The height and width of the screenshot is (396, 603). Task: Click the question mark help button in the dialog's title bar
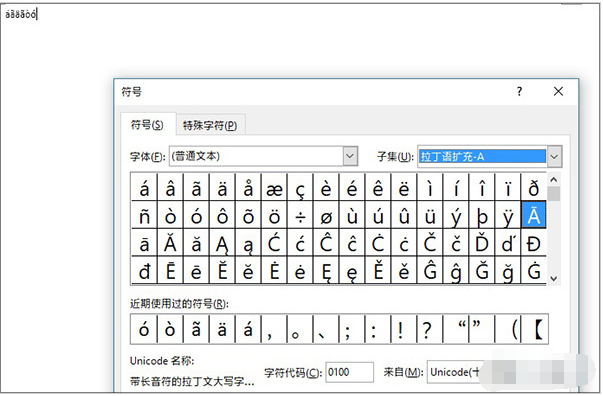click(x=520, y=92)
